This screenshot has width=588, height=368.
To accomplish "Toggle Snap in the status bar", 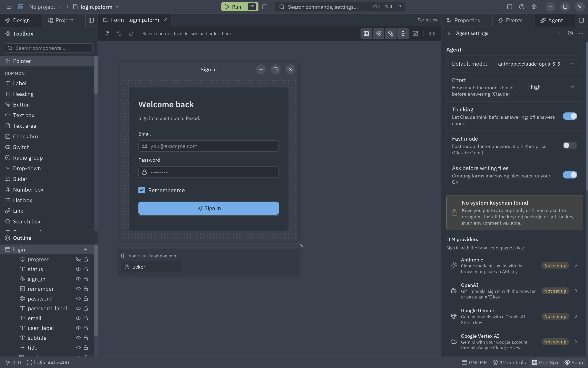I will tap(574, 363).
